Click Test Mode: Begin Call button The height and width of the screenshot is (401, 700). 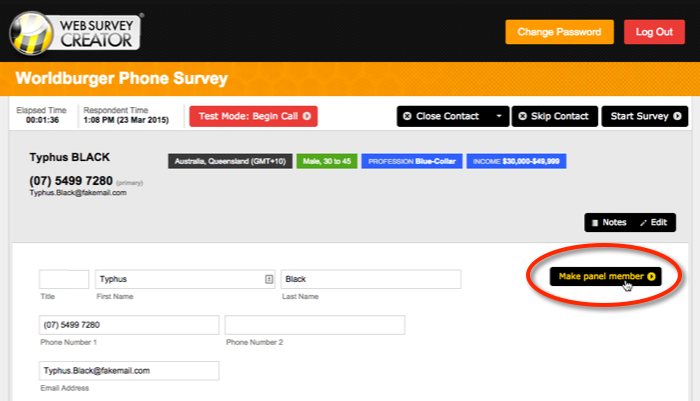[253, 116]
